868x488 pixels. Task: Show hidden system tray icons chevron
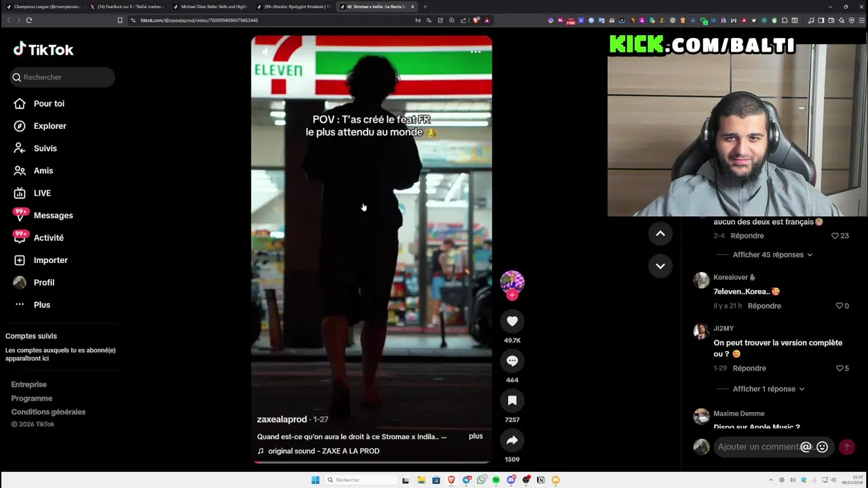pyautogui.click(x=770, y=480)
